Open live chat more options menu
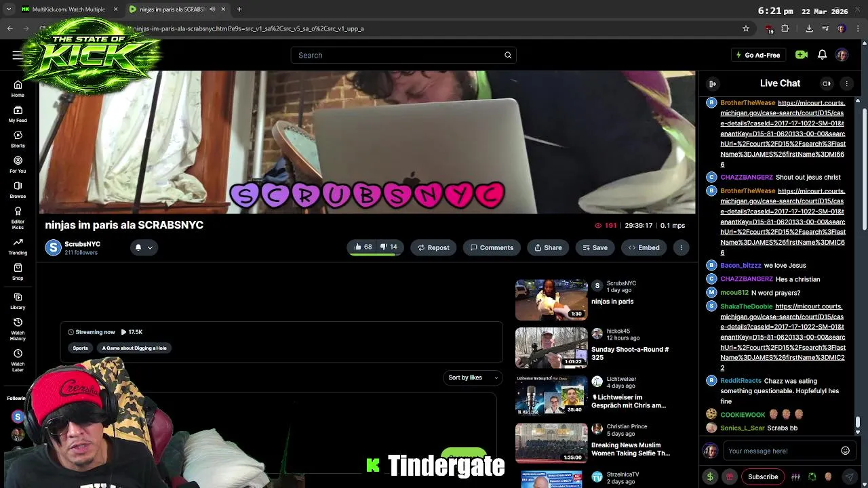Screen dimensions: 868x488 tap(846, 83)
